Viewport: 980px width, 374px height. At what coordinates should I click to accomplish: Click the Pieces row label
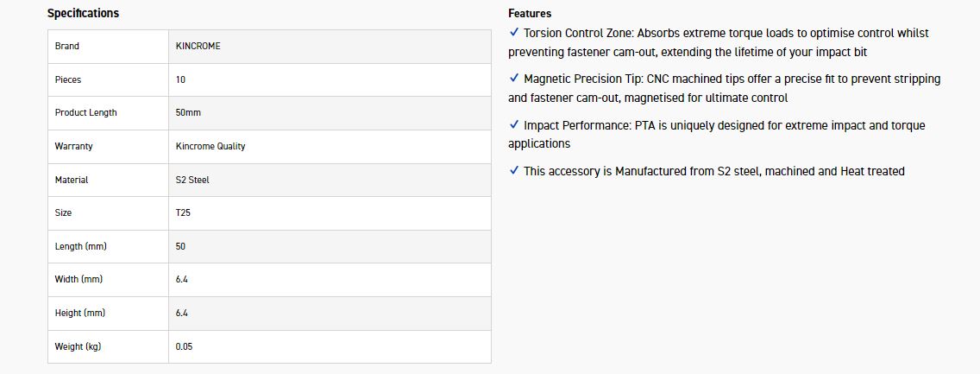point(68,79)
